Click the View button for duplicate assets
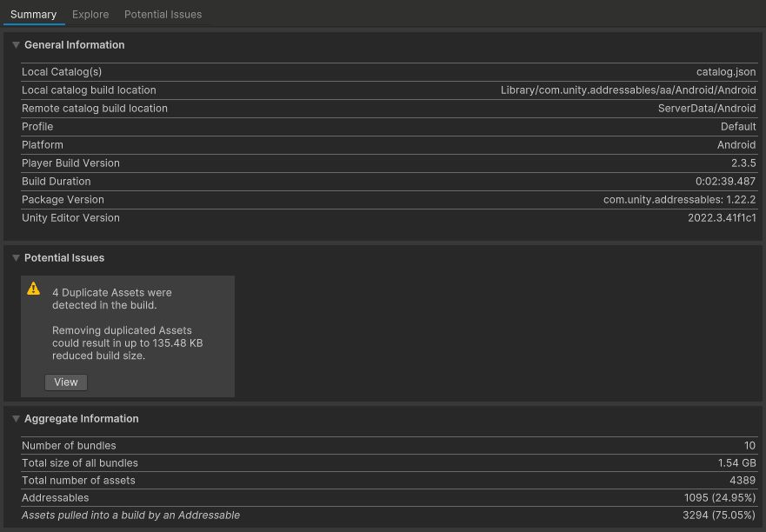Image resolution: width=766 pixels, height=532 pixels. (x=66, y=382)
